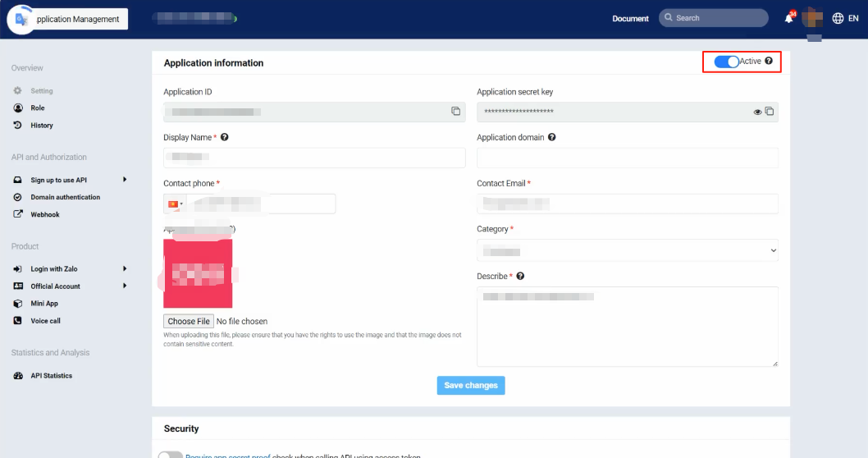The width and height of the screenshot is (868, 458).
Task: Click help icon beside Application domain
Action: [x=552, y=137]
